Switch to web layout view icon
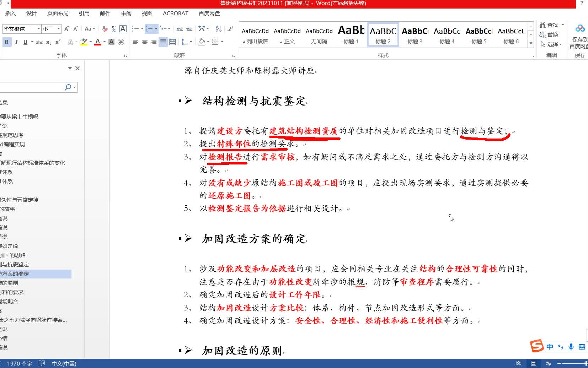 (x=548, y=363)
